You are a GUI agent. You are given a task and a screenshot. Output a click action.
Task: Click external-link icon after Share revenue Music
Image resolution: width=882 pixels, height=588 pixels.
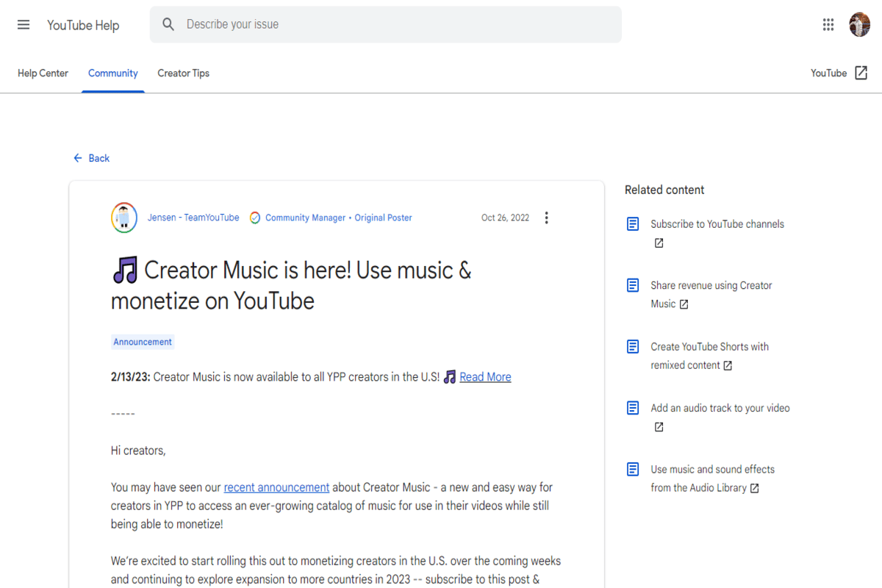(x=684, y=304)
